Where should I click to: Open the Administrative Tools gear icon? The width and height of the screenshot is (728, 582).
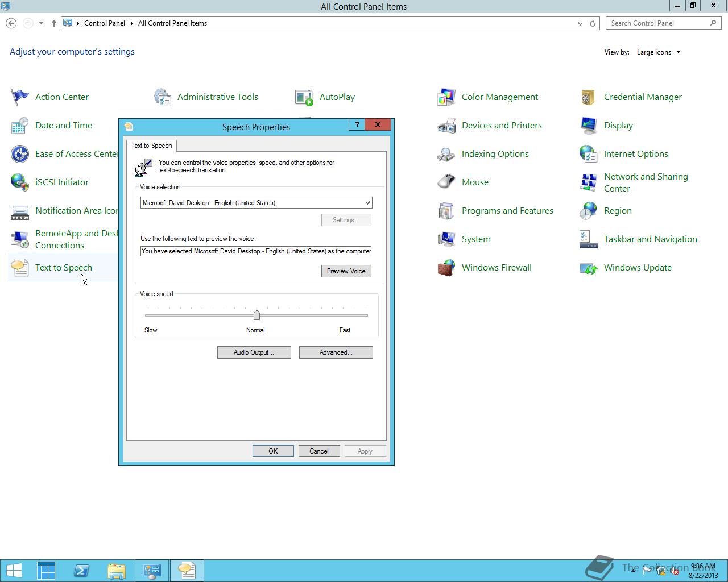(x=162, y=97)
